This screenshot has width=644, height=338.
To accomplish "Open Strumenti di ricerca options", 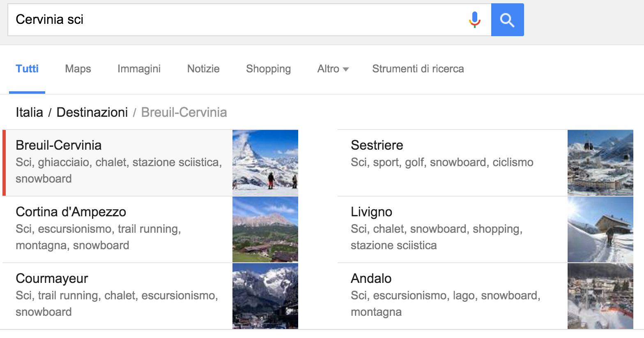I will click(418, 69).
